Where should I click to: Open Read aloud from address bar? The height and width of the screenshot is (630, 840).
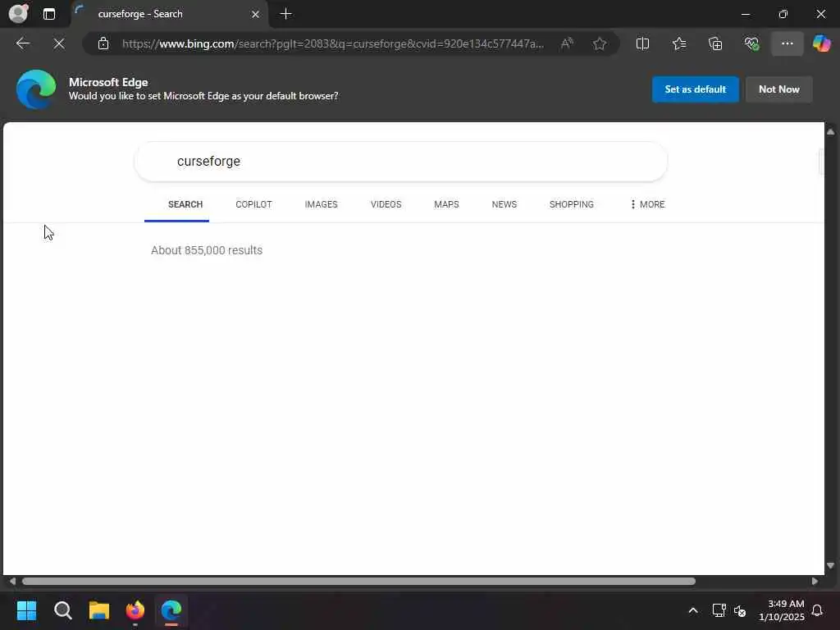(x=566, y=43)
